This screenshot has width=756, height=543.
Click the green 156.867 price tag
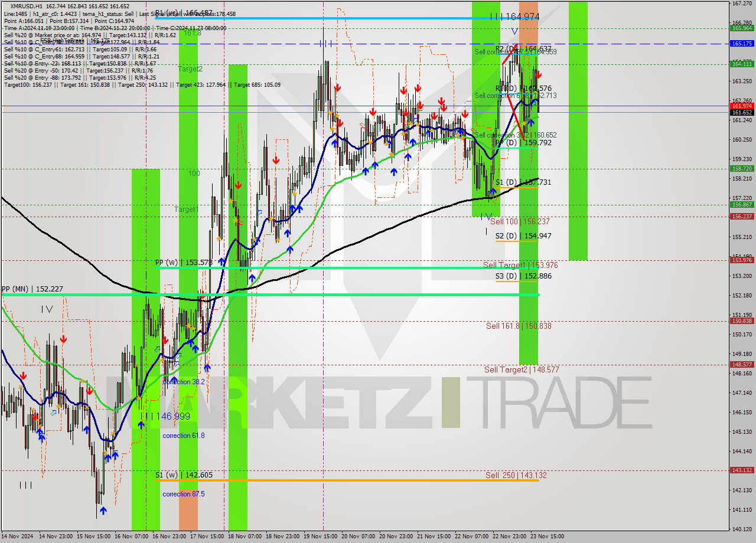point(742,205)
